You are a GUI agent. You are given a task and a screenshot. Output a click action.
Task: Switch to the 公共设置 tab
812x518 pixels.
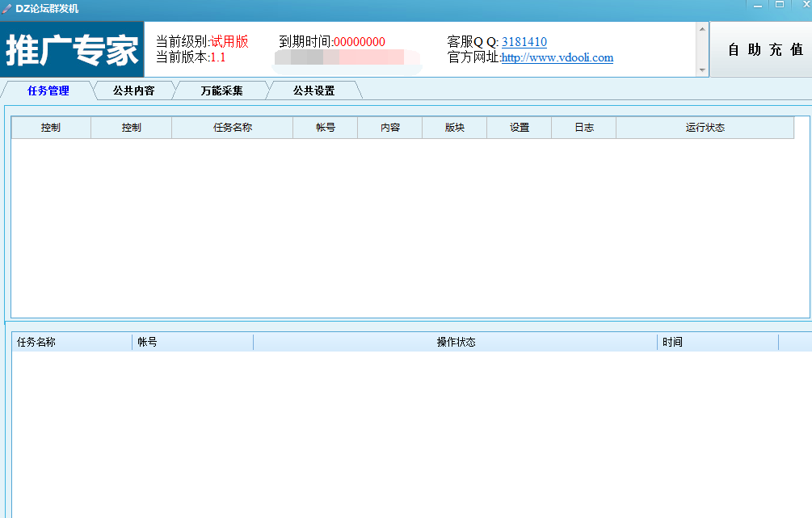[313, 91]
